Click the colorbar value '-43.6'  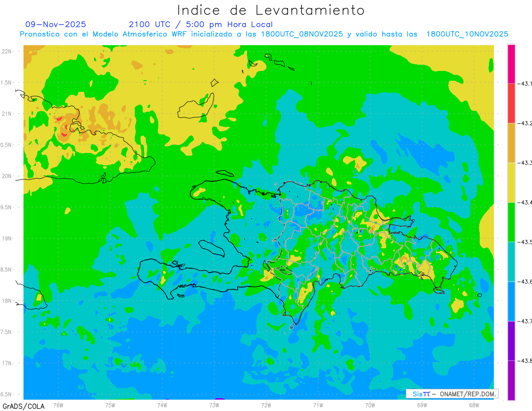click(x=525, y=282)
